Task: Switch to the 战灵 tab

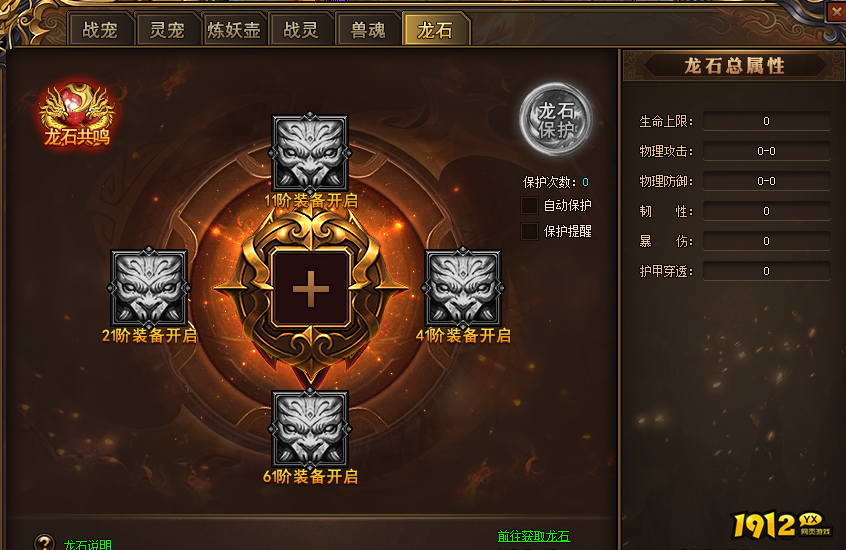Action: (301, 30)
